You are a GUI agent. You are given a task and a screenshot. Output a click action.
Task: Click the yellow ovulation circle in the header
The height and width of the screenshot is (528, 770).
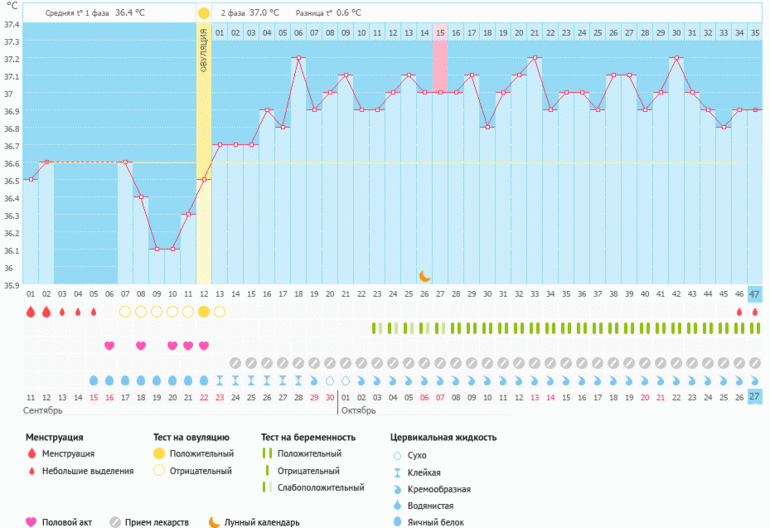tap(204, 13)
